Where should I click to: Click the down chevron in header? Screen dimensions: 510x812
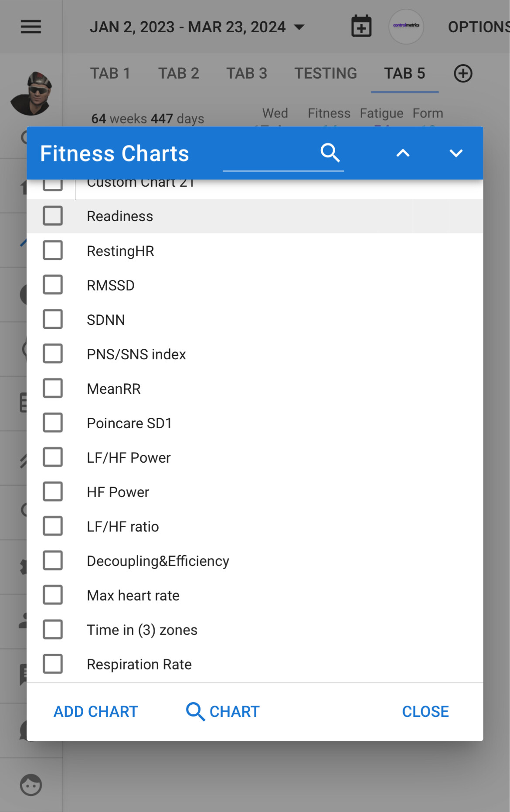[456, 153]
